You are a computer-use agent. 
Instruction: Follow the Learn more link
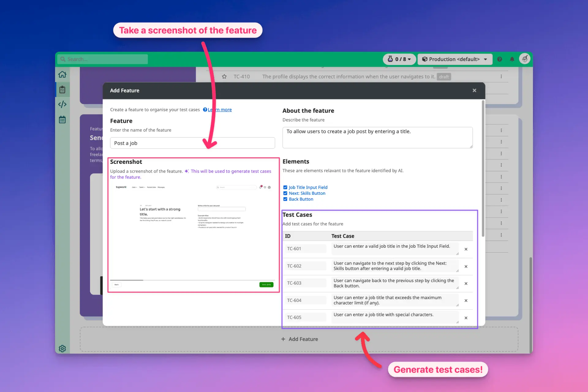point(220,110)
